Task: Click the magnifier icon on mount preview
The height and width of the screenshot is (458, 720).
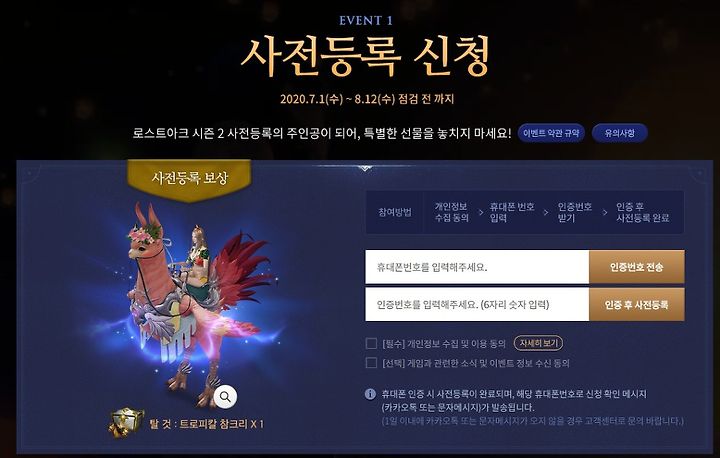Action: 225,396
